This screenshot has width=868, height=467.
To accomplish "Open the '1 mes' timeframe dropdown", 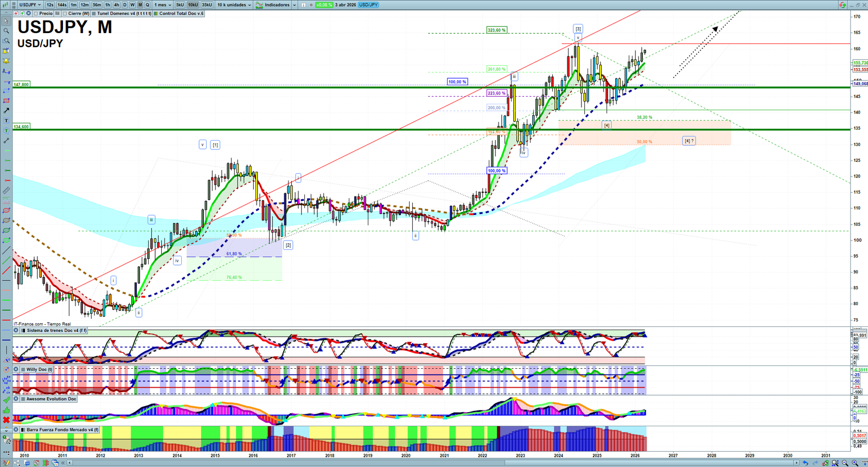I will pyautogui.click(x=163, y=5).
